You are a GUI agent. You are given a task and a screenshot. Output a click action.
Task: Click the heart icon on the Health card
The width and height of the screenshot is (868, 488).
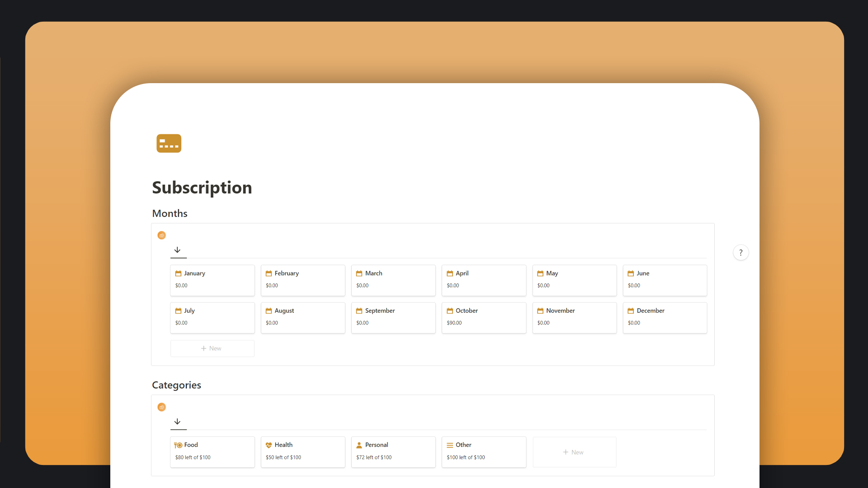(269, 445)
